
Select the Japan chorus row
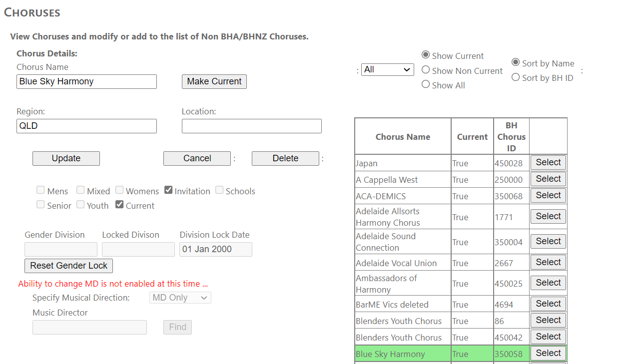(x=548, y=162)
